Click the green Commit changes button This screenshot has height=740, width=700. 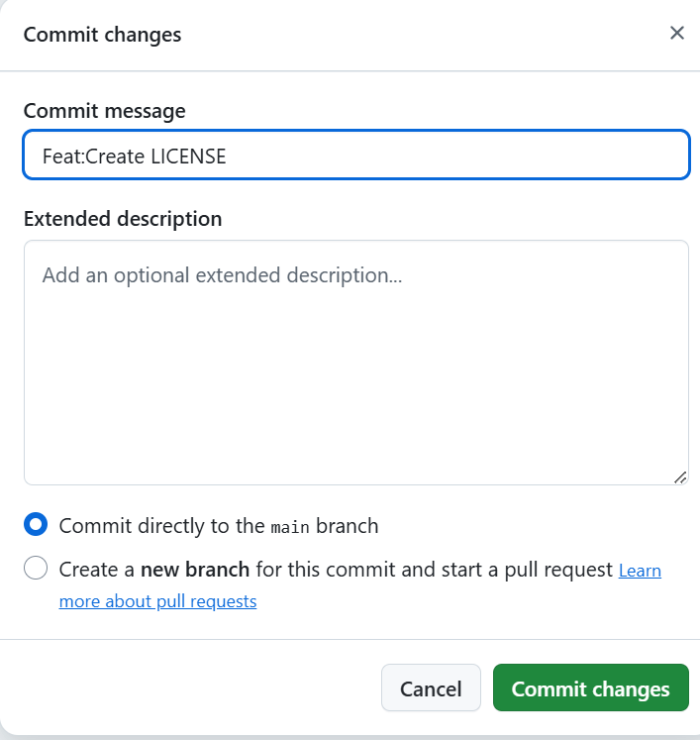590,688
